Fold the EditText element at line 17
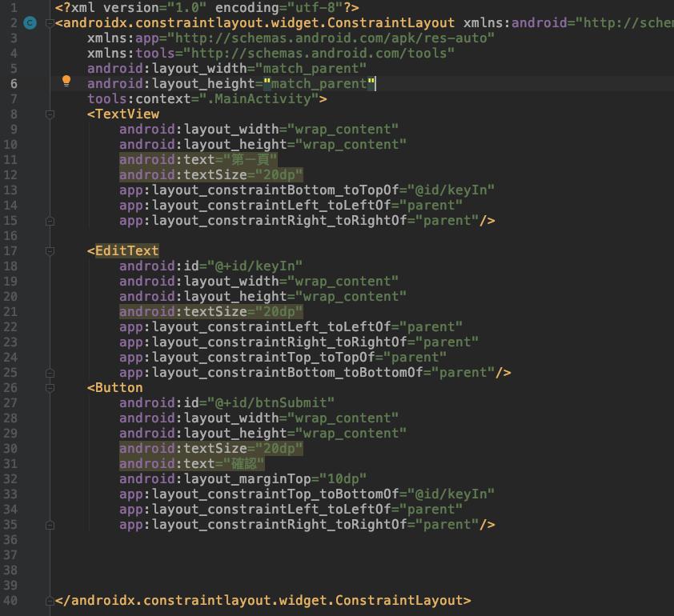The image size is (674, 616). point(50,251)
